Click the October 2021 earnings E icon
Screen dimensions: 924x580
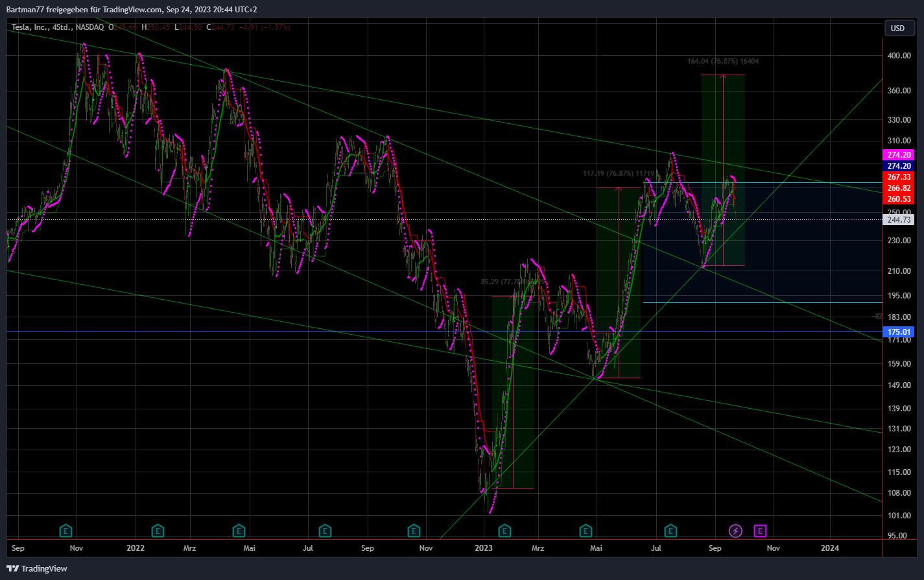pyautogui.click(x=65, y=531)
